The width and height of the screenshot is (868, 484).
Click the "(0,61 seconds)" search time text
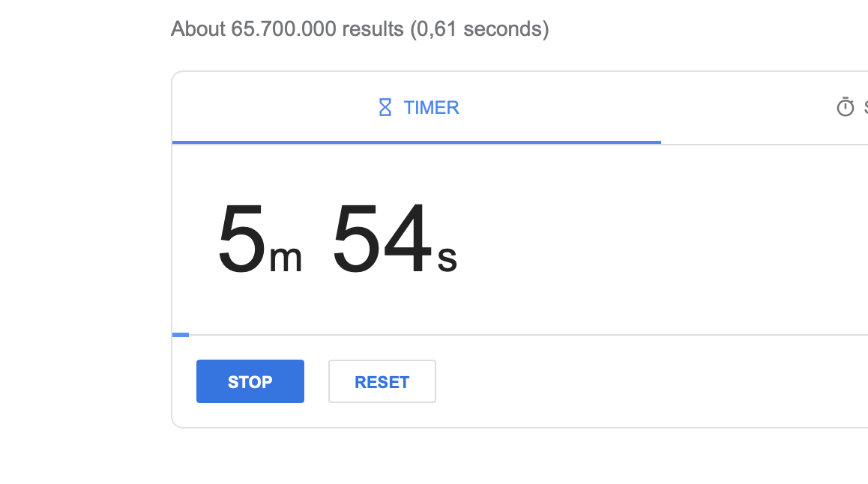point(480,29)
